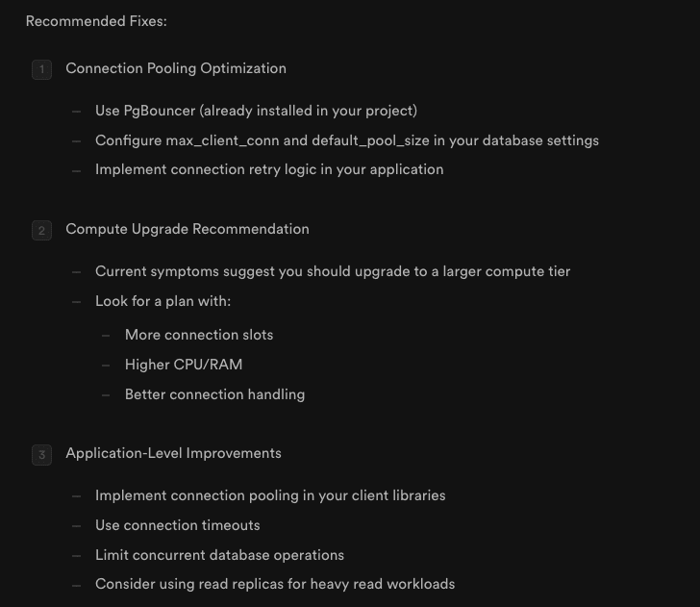Click Use PgBouncer bullet text
The height and width of the screenshot is (607, 700).
pyautogui.click(x=256, y=111)
